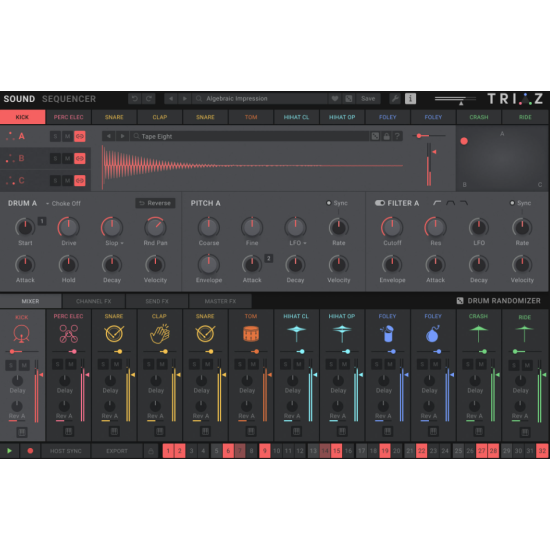Click the red record button
Image resolution: width=550 pixels, height=550 pixels.
tap(30, 451)
